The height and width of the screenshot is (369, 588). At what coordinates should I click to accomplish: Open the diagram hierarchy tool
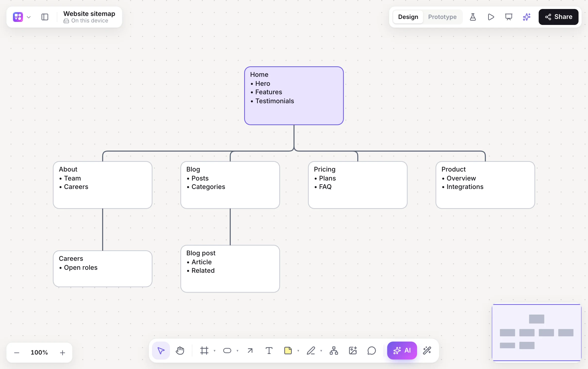point(334,351)
